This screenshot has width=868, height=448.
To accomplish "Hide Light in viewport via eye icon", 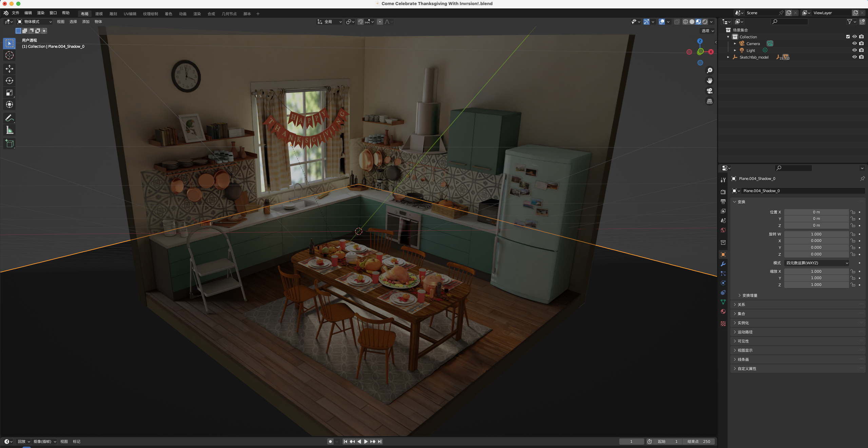I will point(854,50).
